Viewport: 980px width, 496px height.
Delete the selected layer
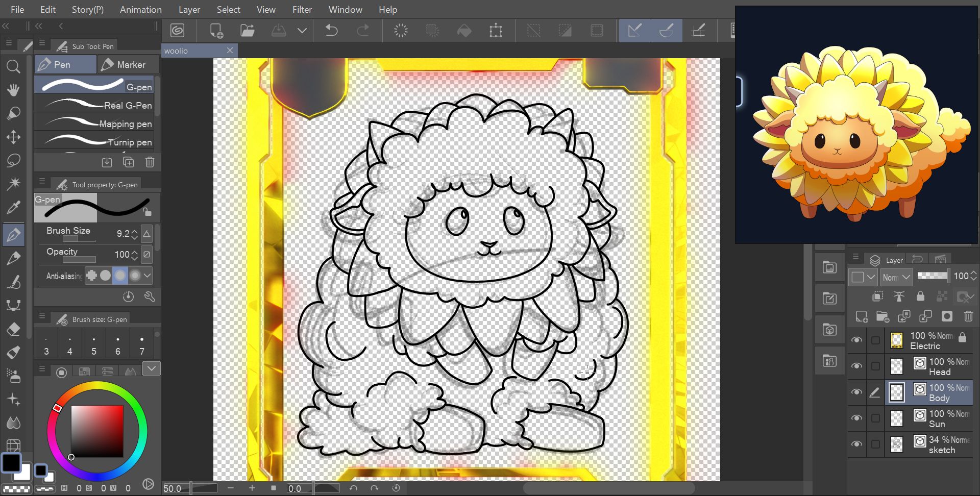[968, 316]
